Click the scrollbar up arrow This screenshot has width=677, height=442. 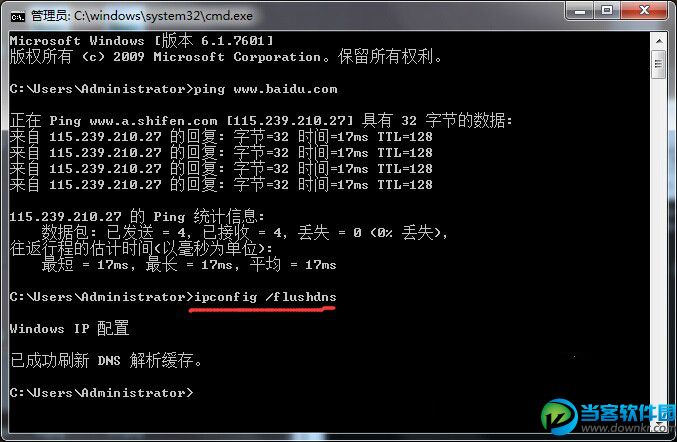tap(659, 41)
